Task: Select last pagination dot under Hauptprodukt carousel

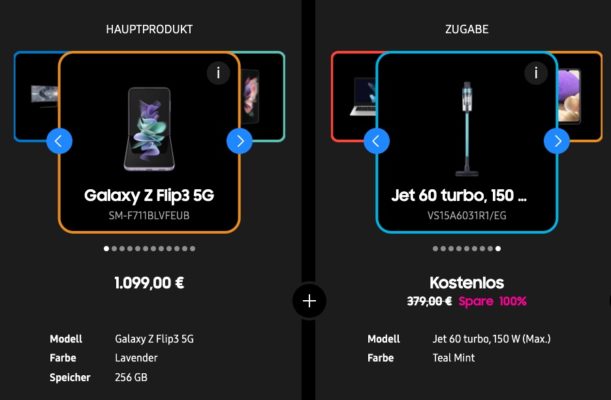Action: 192,248
